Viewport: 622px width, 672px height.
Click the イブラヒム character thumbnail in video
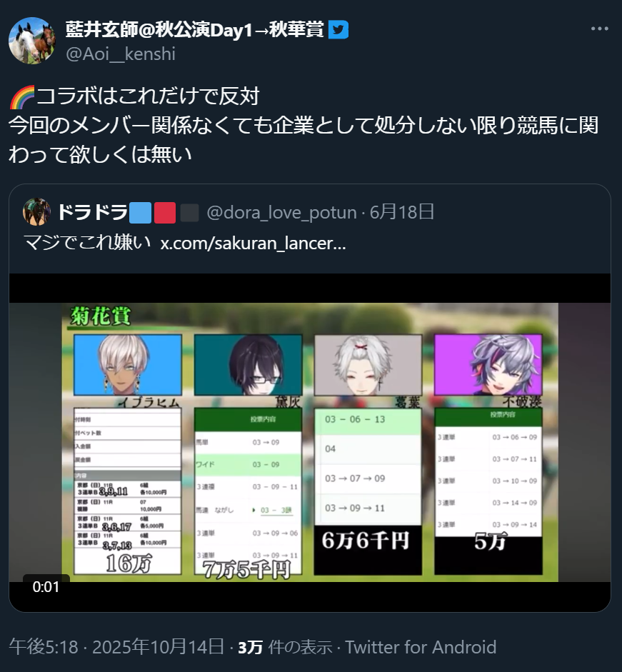(128, 365)
